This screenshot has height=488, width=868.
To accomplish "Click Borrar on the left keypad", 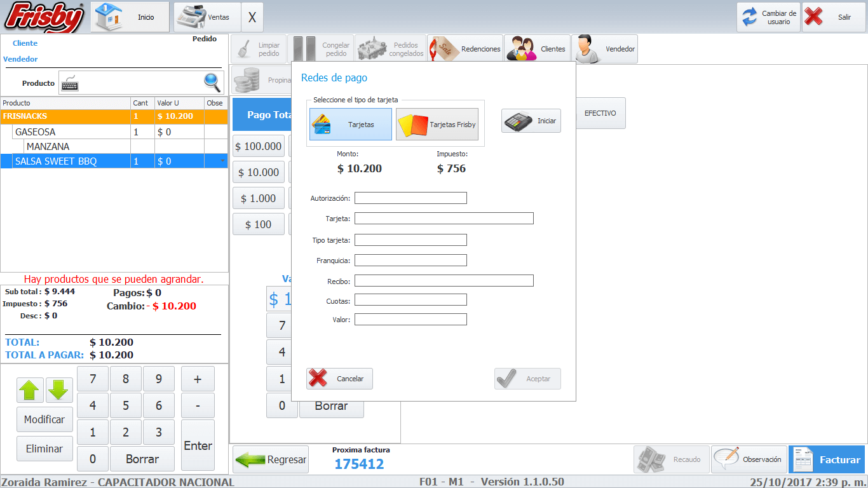I will pyautogui.click(x=142, y=459).
